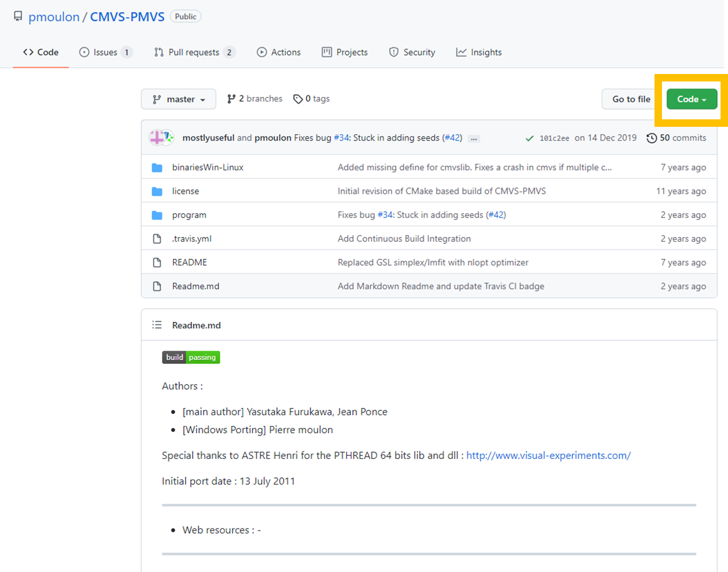
Task: Click the text 'Initial port date : 13 July 2011'
Action: [229, 481]
